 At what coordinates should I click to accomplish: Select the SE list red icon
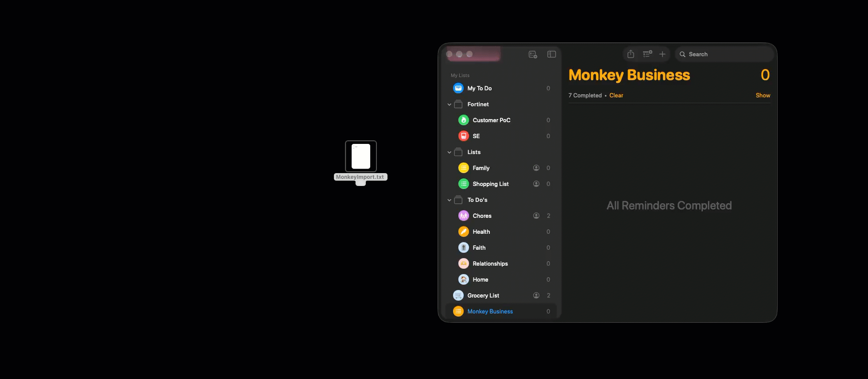pos(464,136)
